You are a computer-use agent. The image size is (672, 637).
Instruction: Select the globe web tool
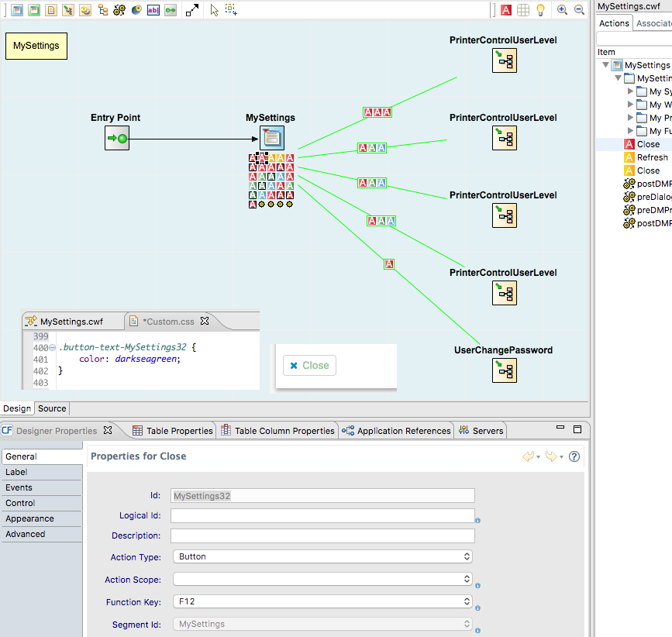pos(136,10)
